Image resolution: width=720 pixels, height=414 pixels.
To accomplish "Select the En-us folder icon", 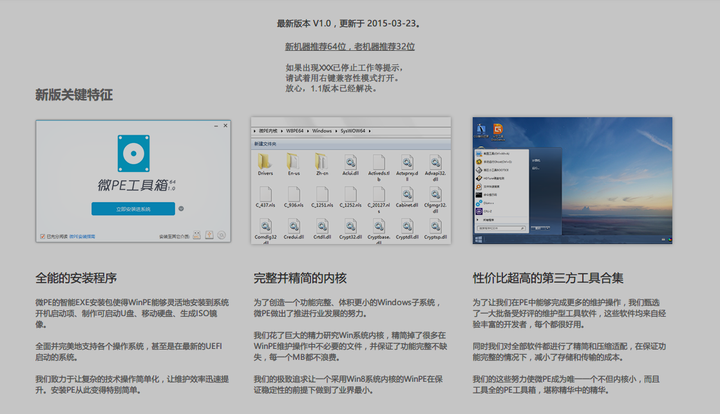I will pos(293,162).
